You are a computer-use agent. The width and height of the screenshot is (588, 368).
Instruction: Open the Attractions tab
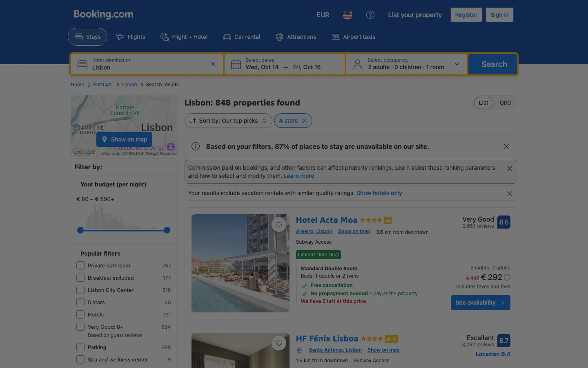pyautogui.click(x=296, y=37)
